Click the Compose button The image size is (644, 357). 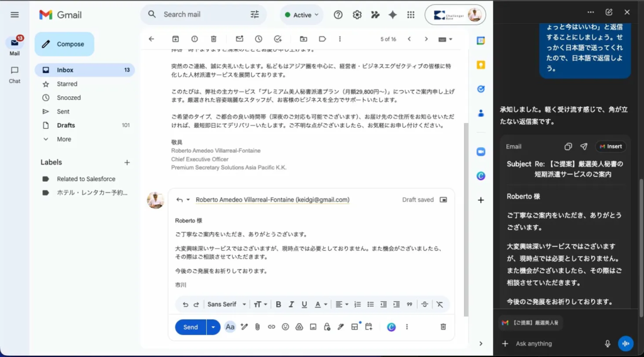coord(64,44)
